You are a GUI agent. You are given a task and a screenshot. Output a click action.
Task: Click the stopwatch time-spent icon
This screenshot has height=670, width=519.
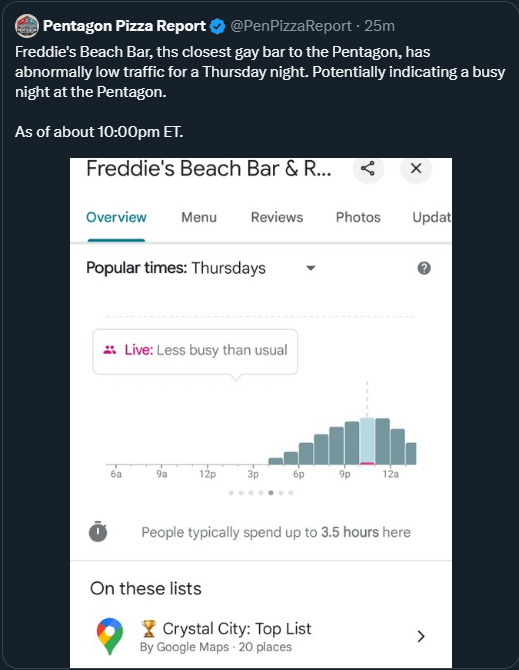click(x=98, y=532)
